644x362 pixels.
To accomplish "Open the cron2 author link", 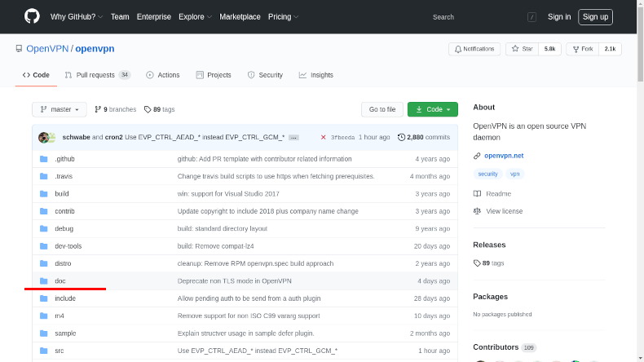I will tap(114, 137).
